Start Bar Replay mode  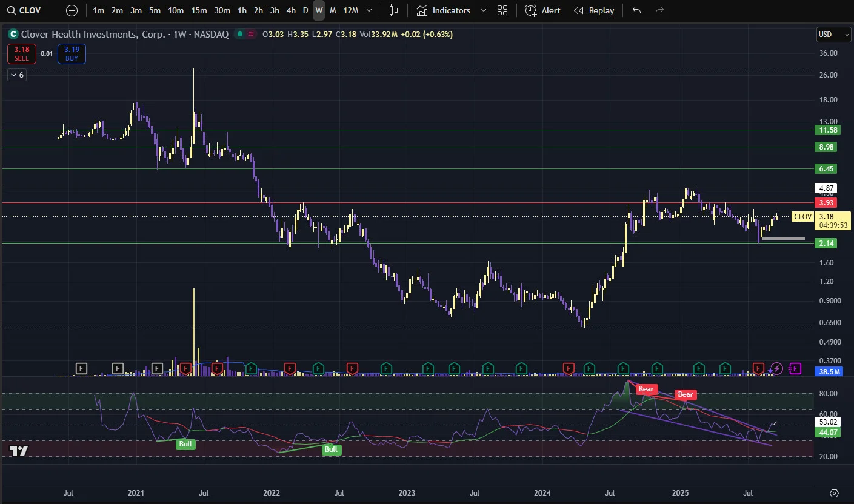(x=594, y=10)
